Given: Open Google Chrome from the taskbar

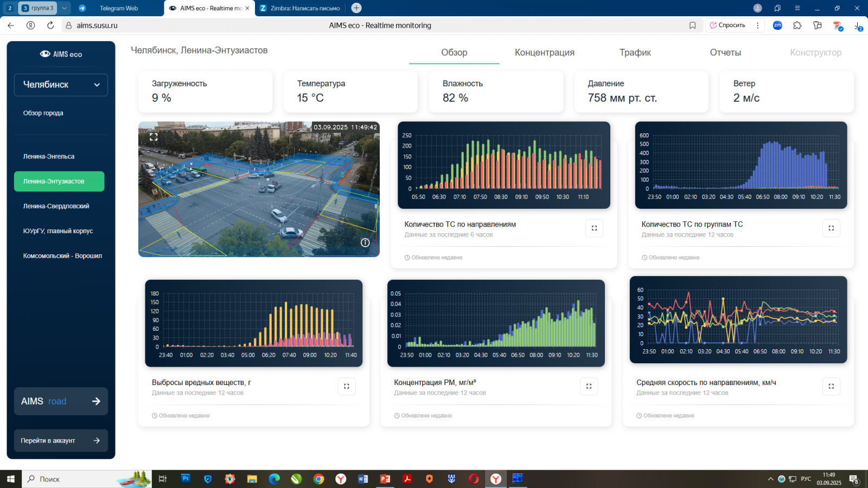Looking at the screenshot, I should point(318,479).
